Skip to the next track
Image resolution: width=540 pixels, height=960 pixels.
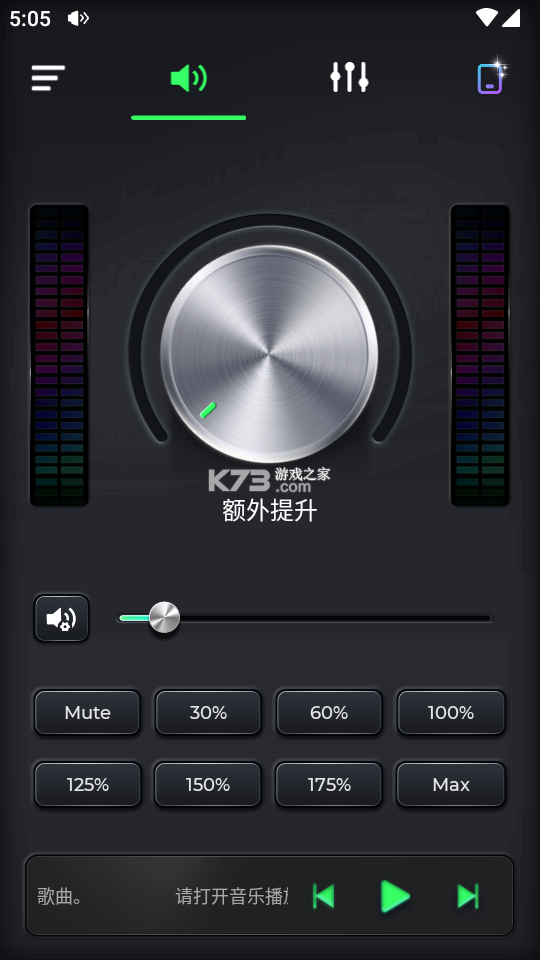[x=468, y=896]
